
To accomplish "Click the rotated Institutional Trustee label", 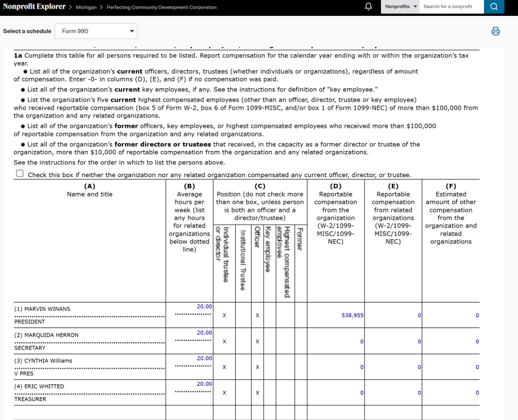I will click(x=243, y=261).
